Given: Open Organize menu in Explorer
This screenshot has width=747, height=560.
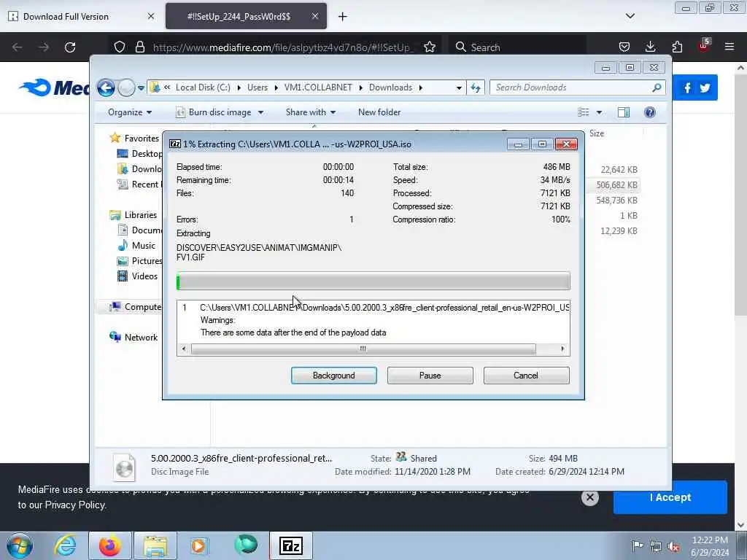Looking at the screenshot, I should [x=130, y=112].
